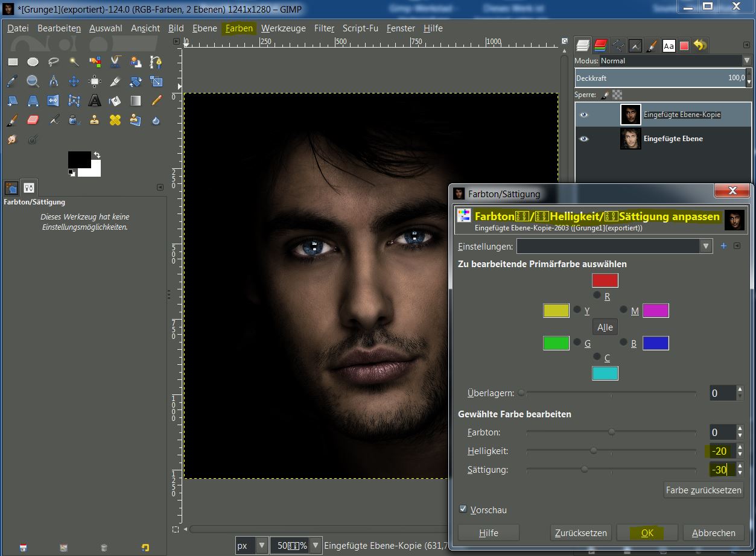The image size is (756, 556).
Task: Open the Farben menu
Action: [239, 28]
